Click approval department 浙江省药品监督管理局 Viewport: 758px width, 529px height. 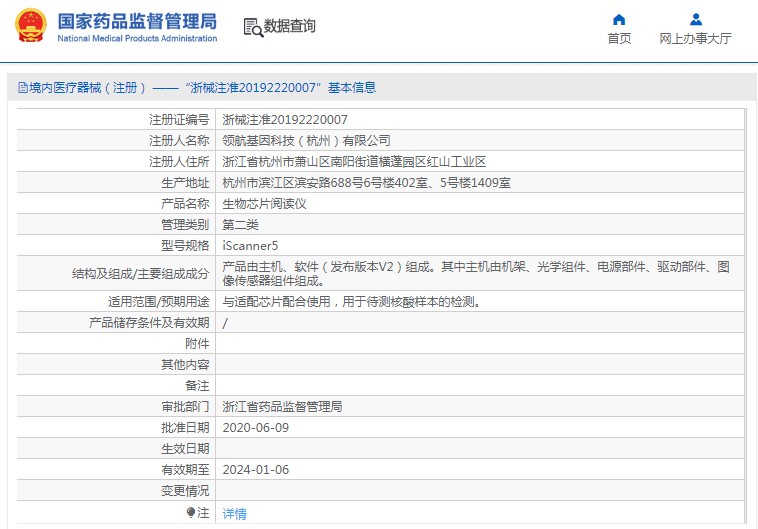coord(282,407)
